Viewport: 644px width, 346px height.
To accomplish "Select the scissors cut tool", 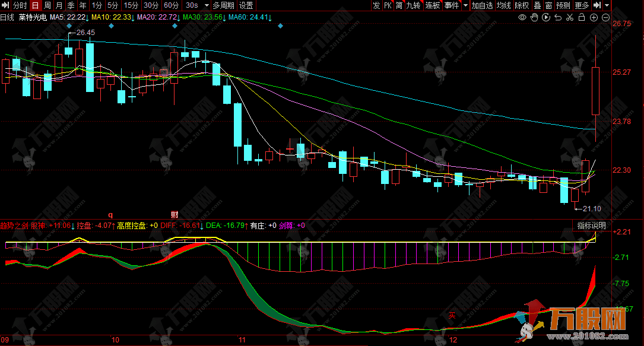I will [570, 18].
